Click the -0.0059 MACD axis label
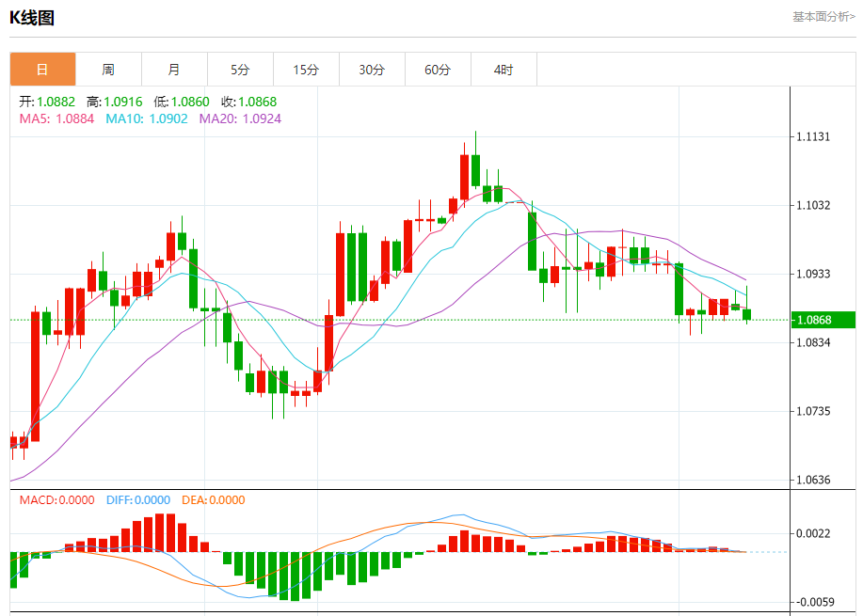 click(x=813, y=602)
